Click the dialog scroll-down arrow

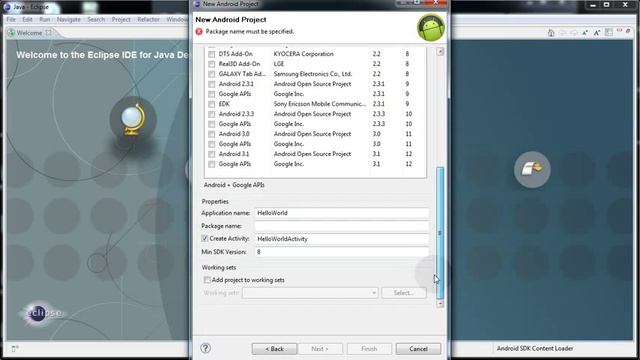tap(440, 303)
